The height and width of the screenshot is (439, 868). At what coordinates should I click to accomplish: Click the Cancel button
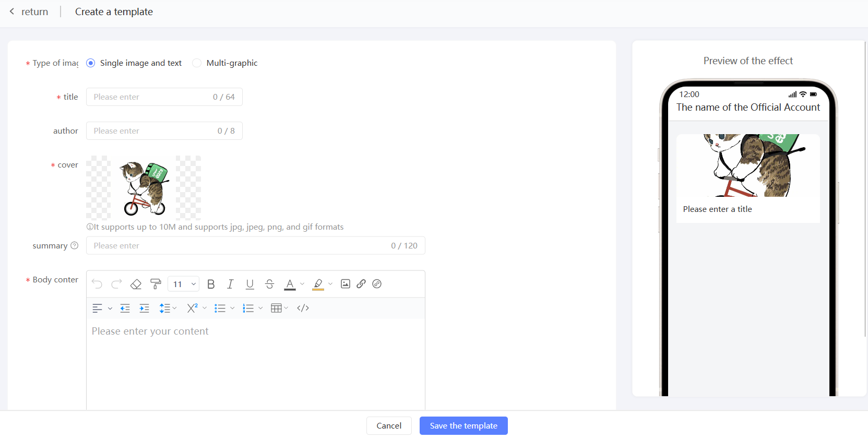[389, 425]
